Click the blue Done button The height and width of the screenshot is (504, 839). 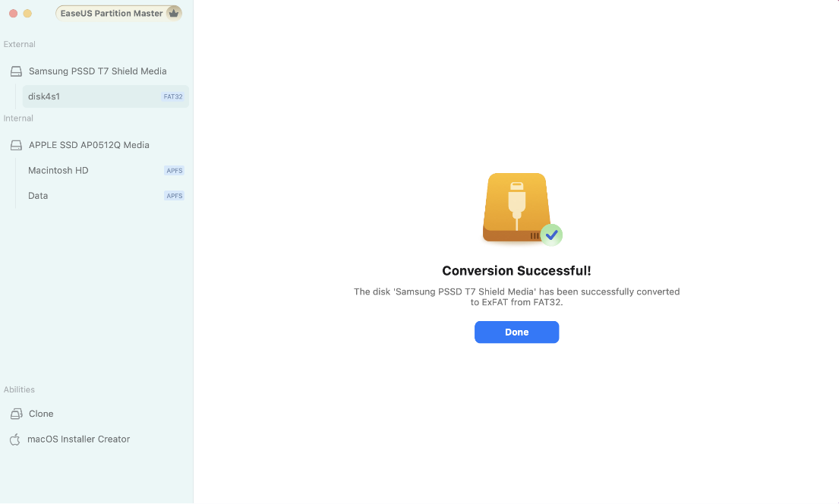pos(516,332)
